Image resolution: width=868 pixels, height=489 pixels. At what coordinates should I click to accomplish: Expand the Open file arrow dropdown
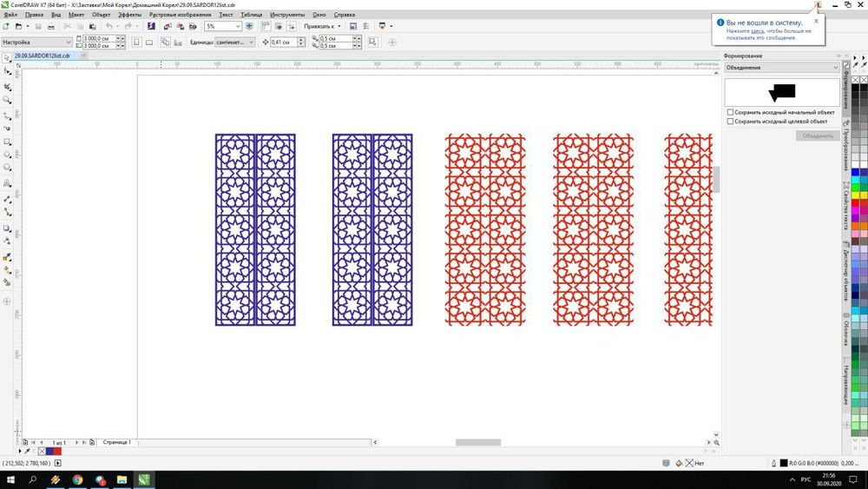(28, 26)
